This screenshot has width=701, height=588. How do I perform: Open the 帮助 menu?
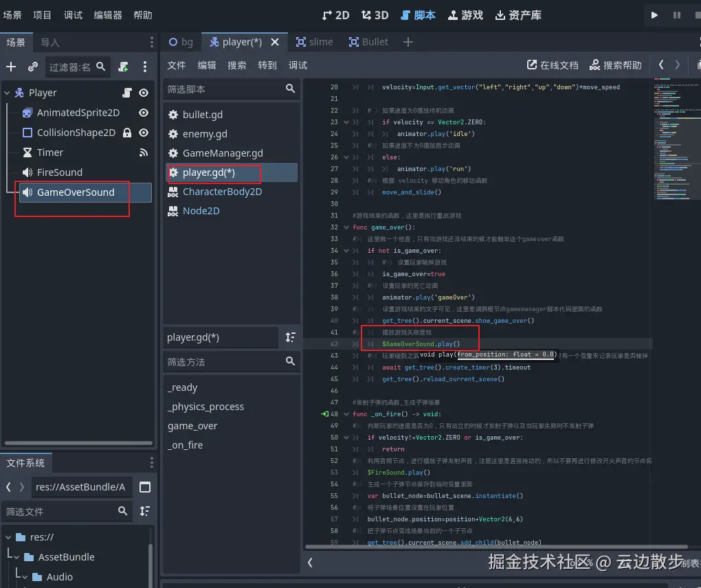(143, 15)
